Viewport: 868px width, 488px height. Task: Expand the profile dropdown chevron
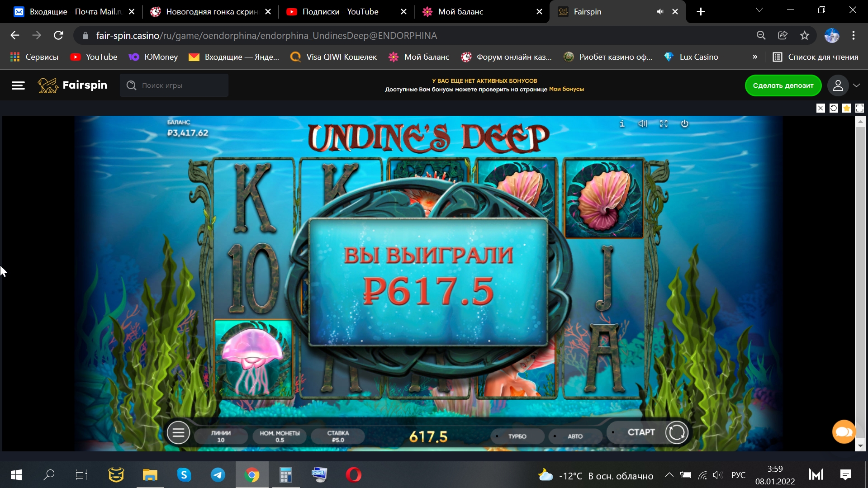pos(856,85)
